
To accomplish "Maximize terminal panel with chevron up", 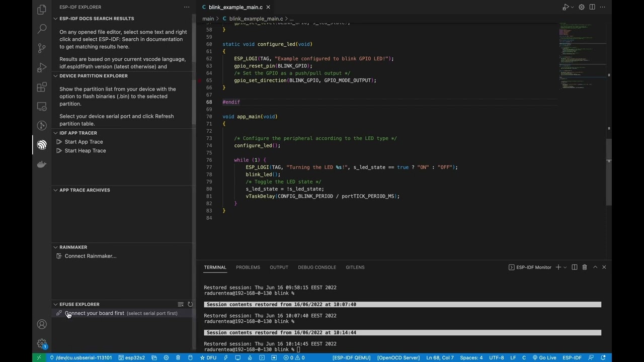I will tap(595, 267).
